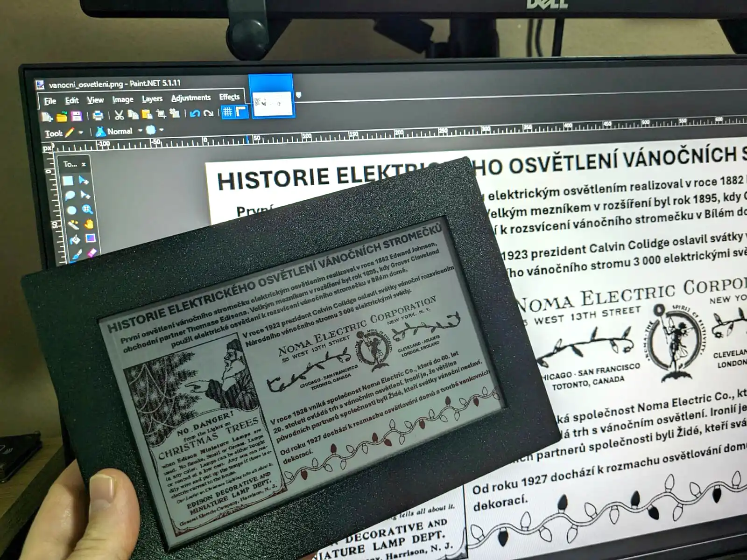Toggle the rulers button
The height and width of the screenshot is (560, 747).
241,112
